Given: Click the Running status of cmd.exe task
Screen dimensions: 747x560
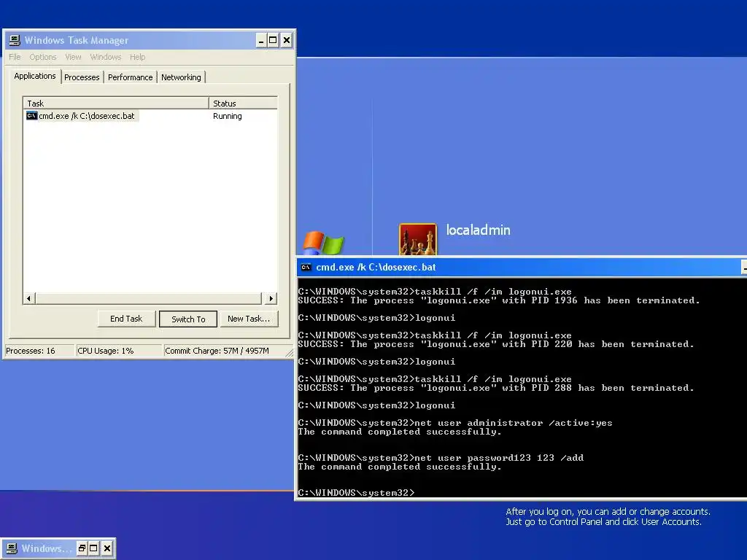Looking at the screenshot, I should click(x=228, y=116).
